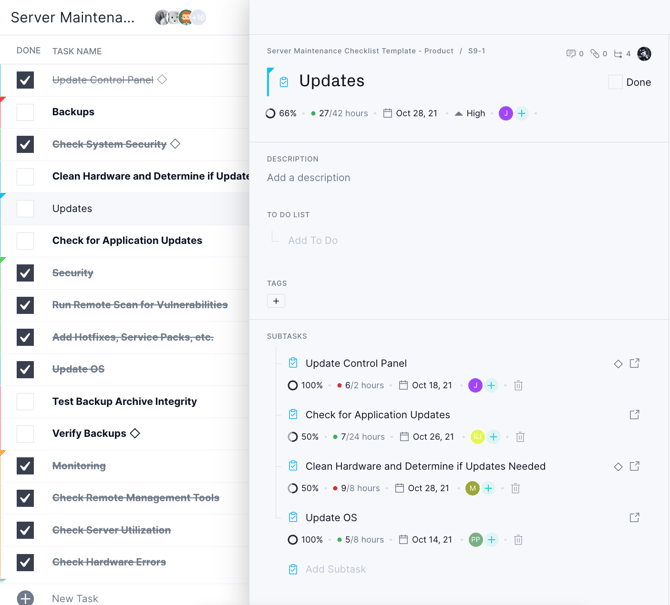
Task: Check Test Backup Archive Integrity as done
Action: 25,402
